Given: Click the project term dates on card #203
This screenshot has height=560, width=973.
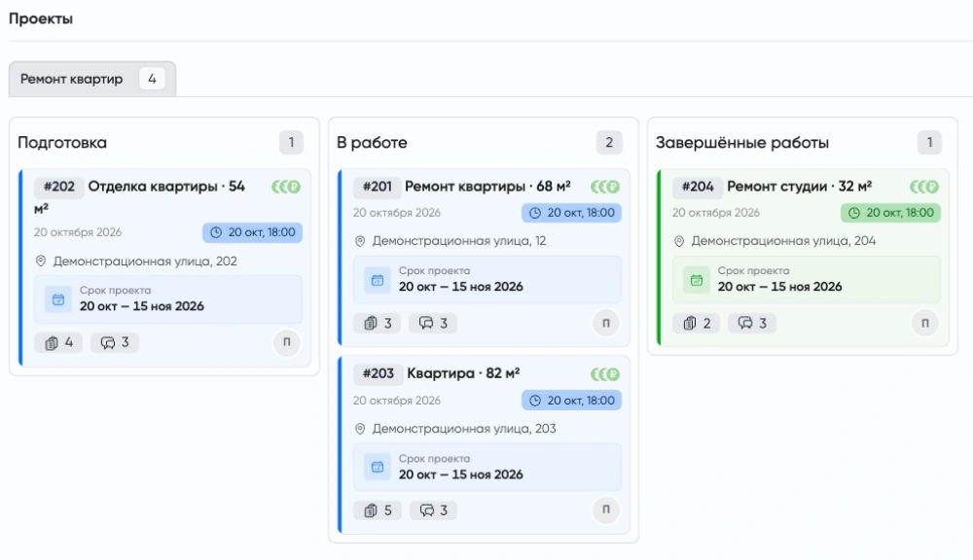Looking at the screenshot, I should (x=461, y=474).
